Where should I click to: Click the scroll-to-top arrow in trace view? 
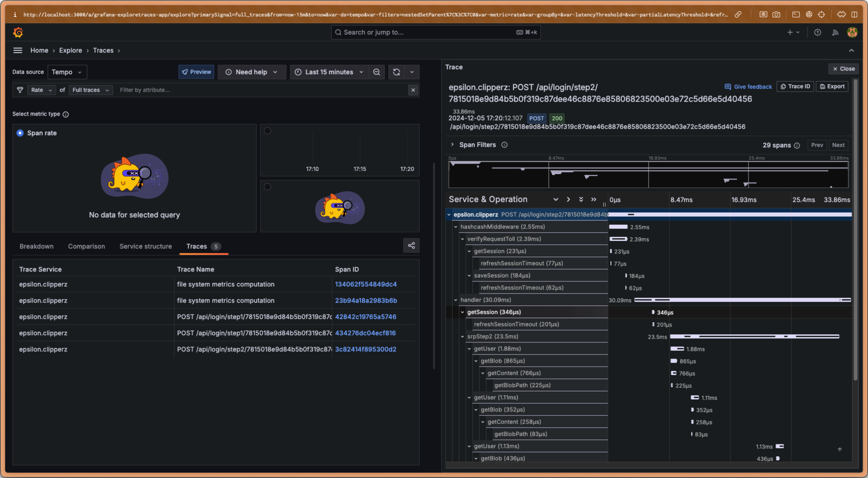click(840, 449)
